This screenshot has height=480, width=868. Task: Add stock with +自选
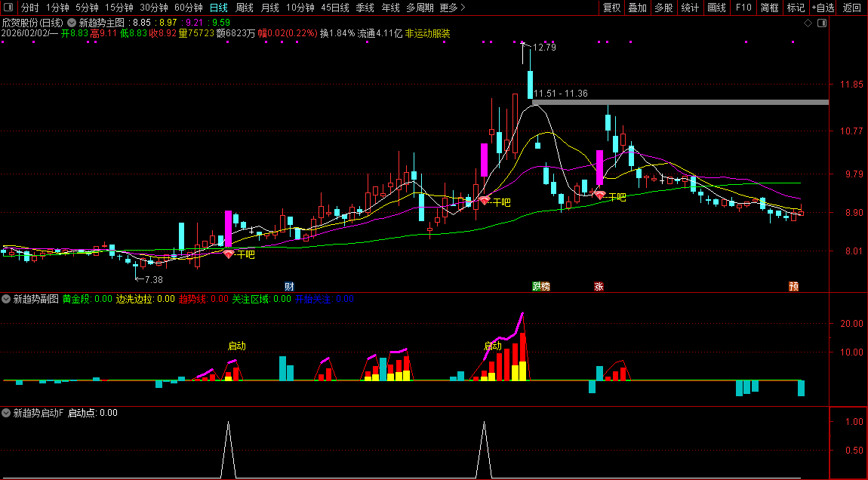tap(823, 8)
